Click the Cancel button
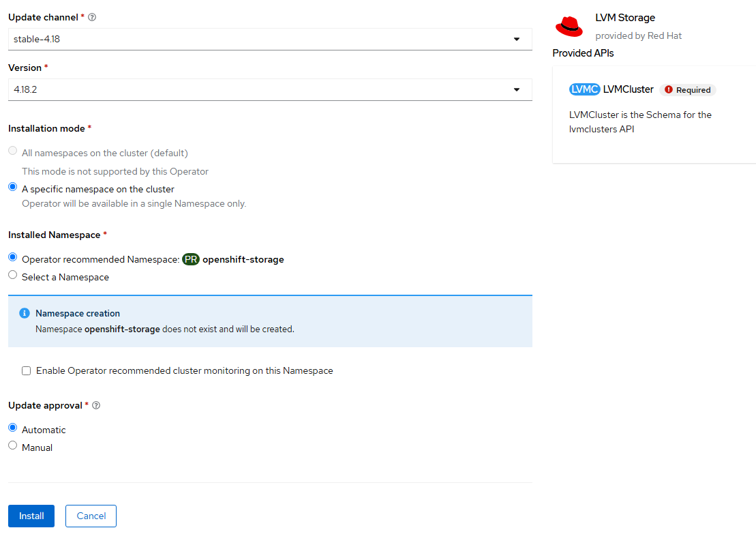The image size is (756, 543). tap(91, 516)
